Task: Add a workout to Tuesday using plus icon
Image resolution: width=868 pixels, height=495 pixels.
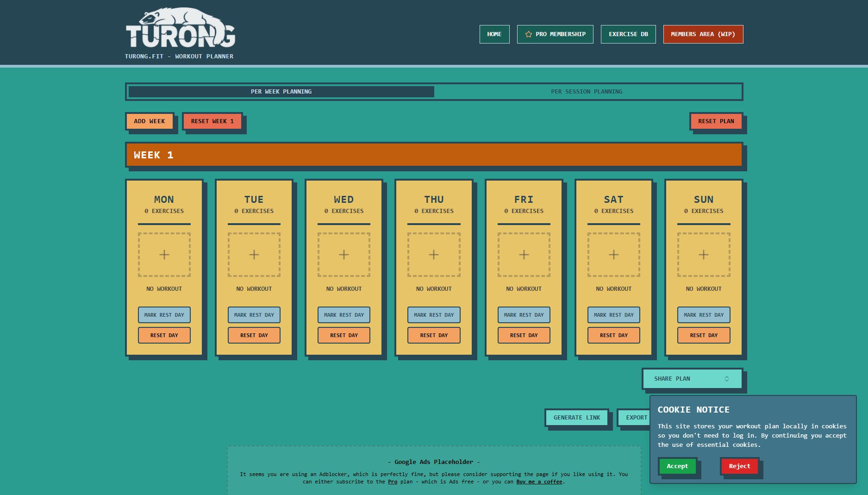Action: 254,255
